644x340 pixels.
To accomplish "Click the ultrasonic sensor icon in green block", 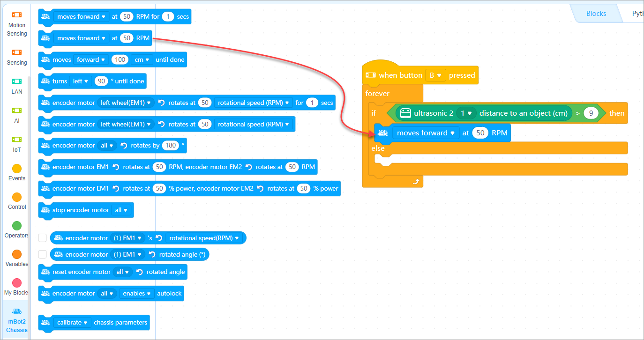I will tap(406, 113).
